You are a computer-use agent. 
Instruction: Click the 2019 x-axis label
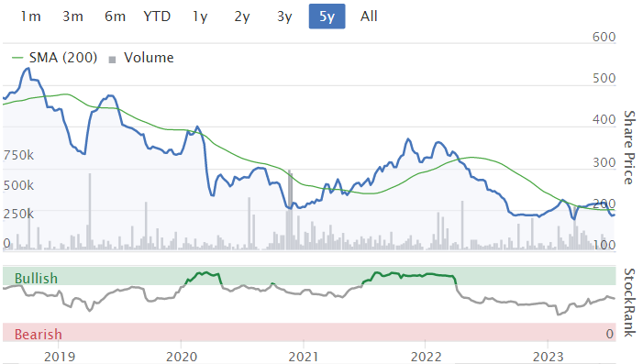[x=60, y=357]
